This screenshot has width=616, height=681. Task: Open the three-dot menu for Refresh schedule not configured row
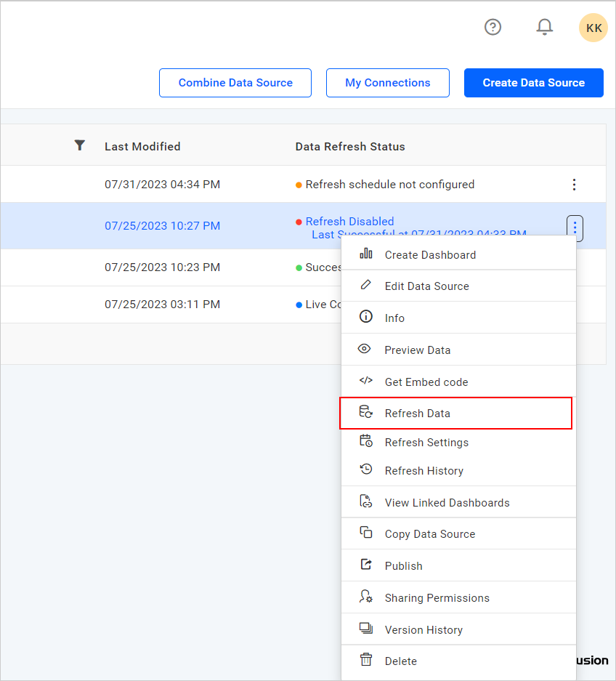tap(574, 185)
